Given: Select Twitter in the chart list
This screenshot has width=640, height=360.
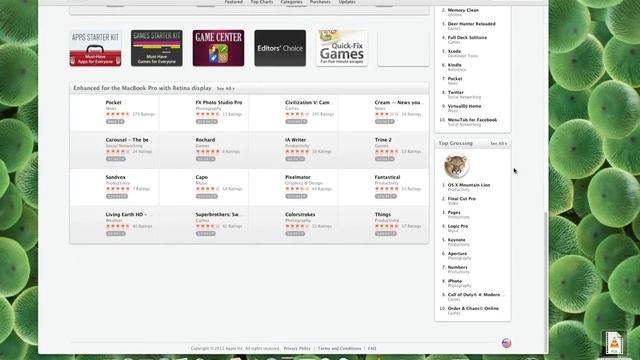Looking at the screenshot, I should pyautogui.click(x=456, y=93).
